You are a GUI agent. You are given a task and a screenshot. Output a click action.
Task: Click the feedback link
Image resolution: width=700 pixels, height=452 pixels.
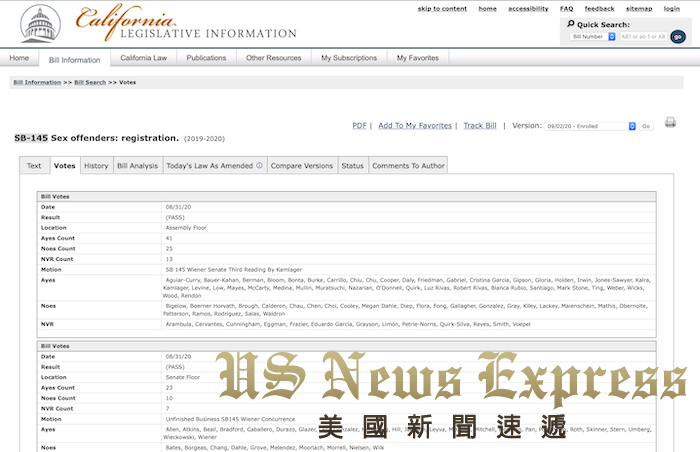(x=600, y=8)
